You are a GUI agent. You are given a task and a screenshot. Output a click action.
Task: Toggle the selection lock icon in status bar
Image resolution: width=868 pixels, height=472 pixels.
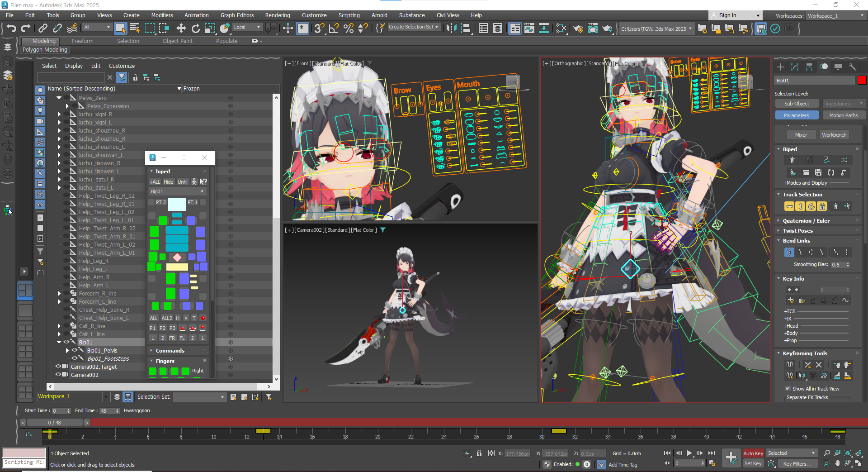tap(479, 453)
